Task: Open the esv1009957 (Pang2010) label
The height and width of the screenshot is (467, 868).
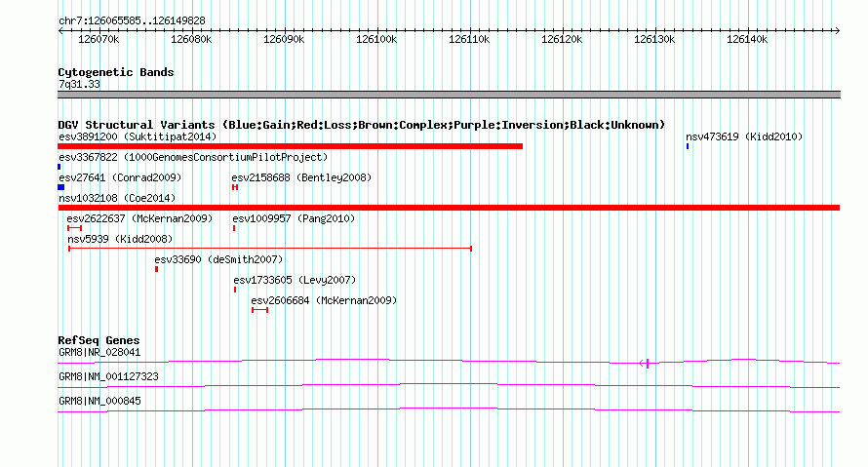Action: click(294, 218)
